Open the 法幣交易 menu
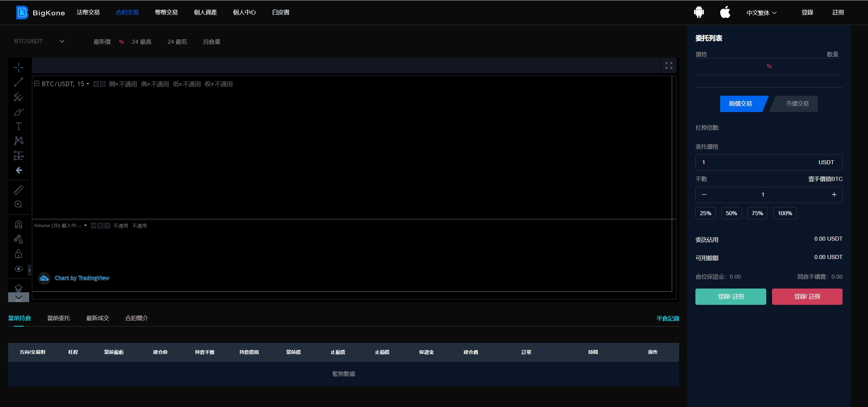 (88, 12)
